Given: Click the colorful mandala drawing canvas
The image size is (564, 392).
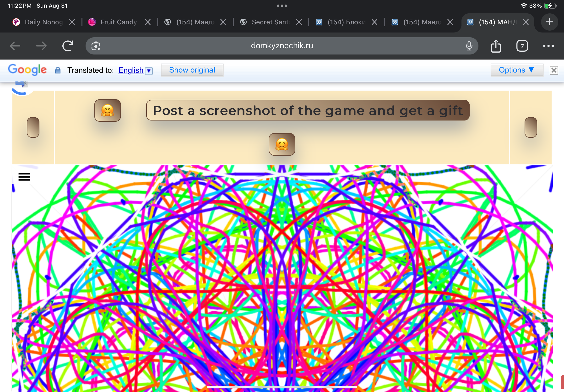Looking at the screenshot, I should (x=282, y=278).
